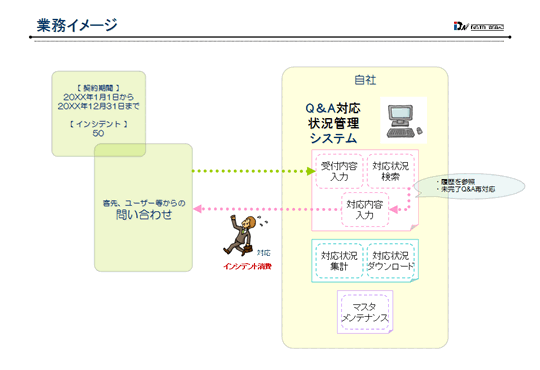Click the 業務イメージ slide title
The image size is (540, 370).
point(77,25)
